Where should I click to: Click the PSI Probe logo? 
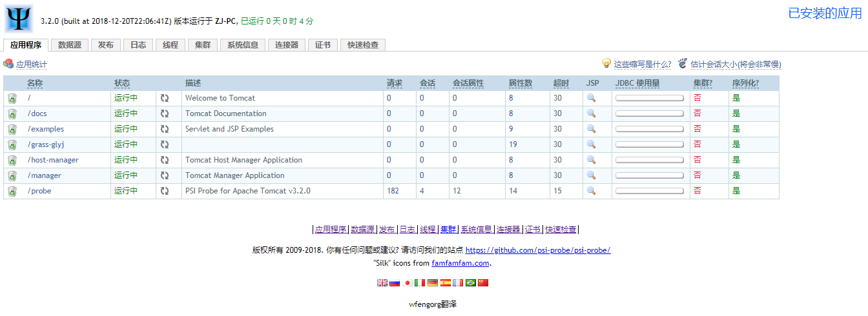(x=19, y=17)
